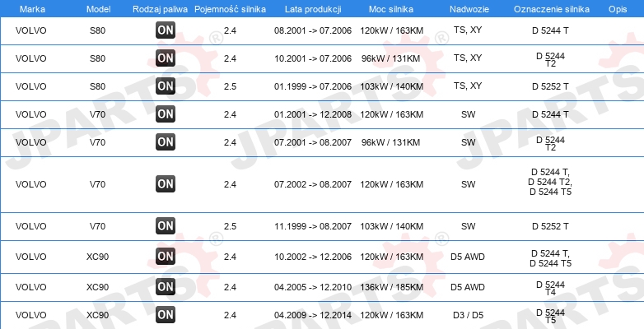Click the D3 / D5 body cell

468,316
